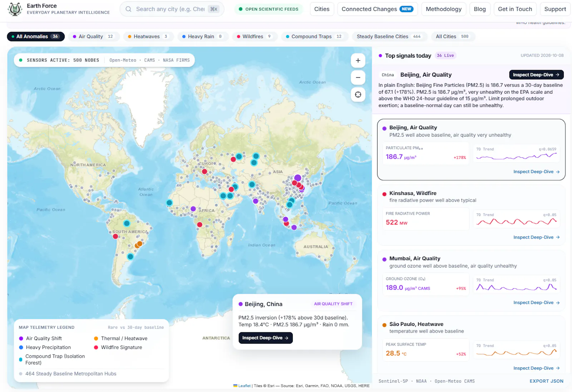572x392 pixels.
Task: Click the red Kinshasa wildfire map marker
Action: (x=199, y=225)
